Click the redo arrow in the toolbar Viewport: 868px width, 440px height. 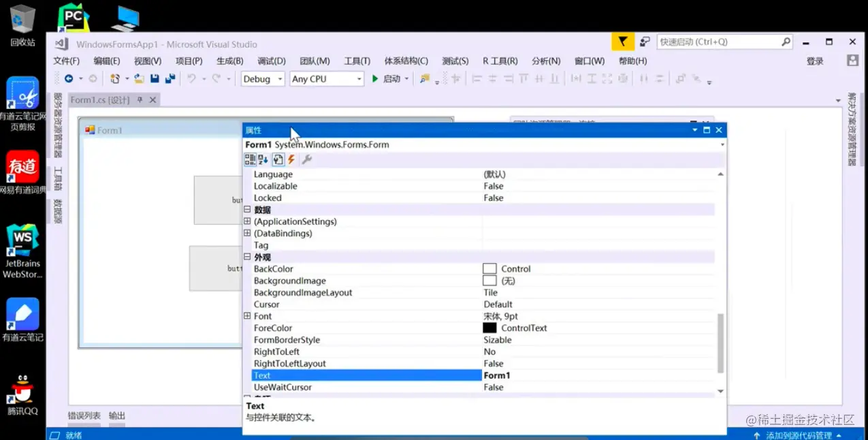[x=216, y=79]
